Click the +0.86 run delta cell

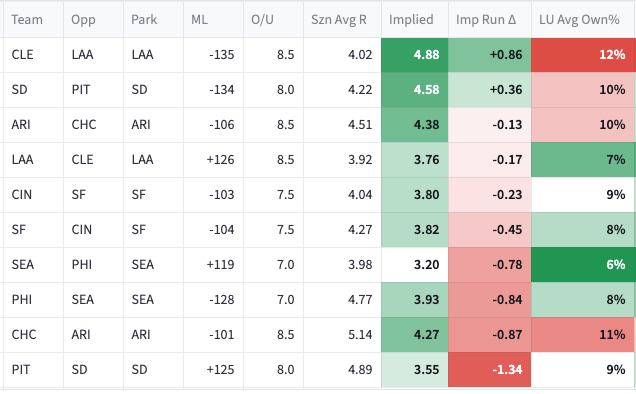pyautogui.click(x=490, y=55)
